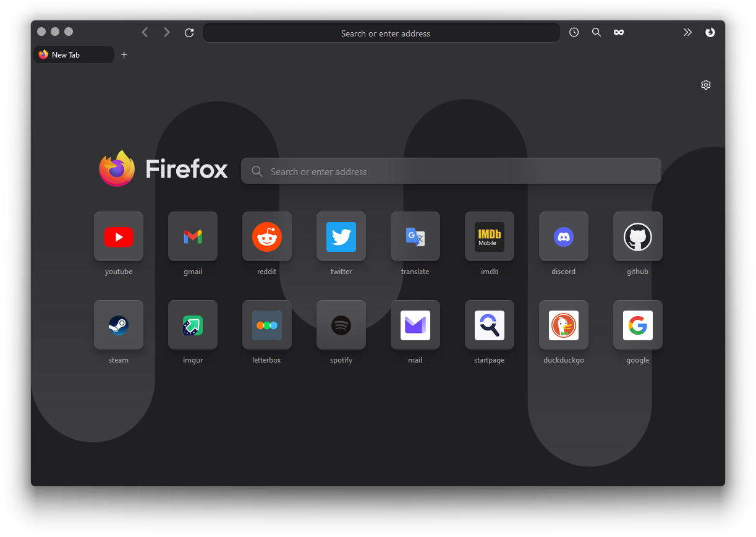Go back with the left arrow
756x537 pixels.
tap(145, 32)
